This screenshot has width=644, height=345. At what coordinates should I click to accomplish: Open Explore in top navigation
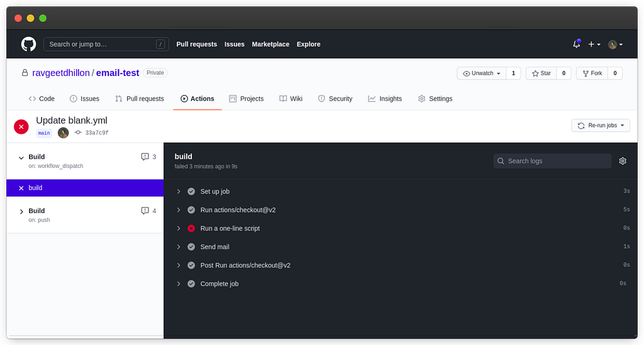coord(308,45)
